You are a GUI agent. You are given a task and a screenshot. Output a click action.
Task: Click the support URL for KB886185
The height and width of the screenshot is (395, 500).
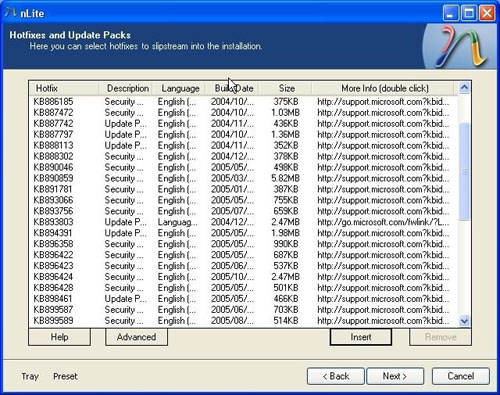(383, 101)
